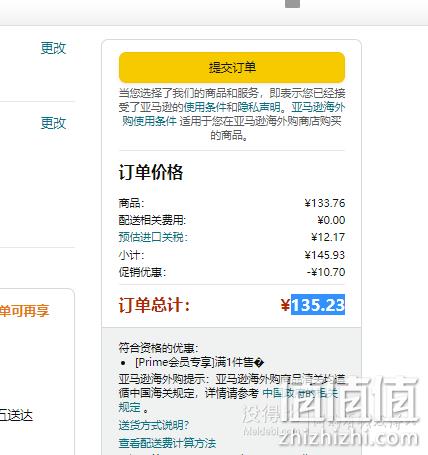Open the 隐私声明 privacy link

259,107
